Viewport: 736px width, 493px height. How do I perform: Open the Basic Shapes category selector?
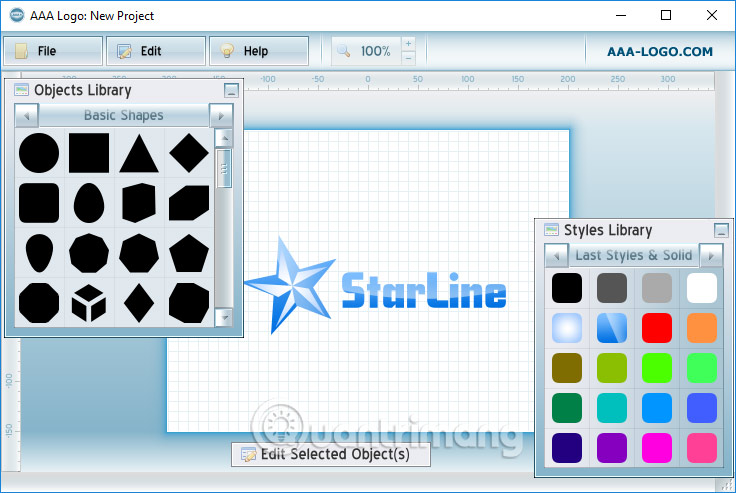pos(124,116)
